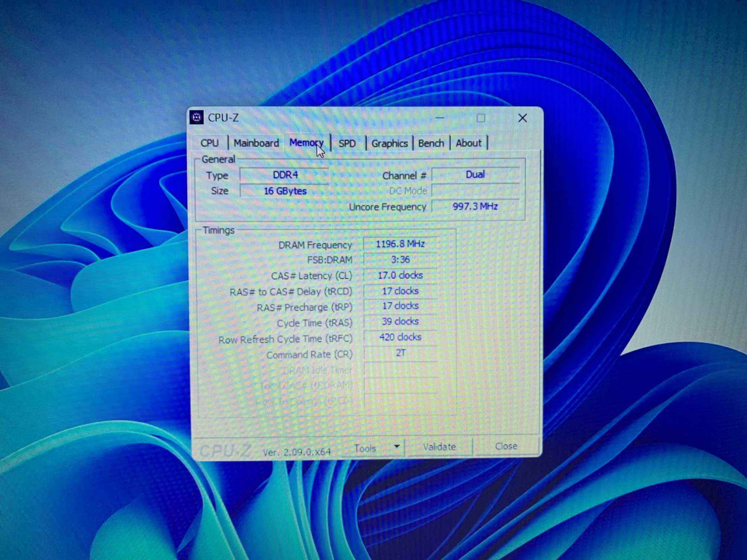Click the DRAM Frequency label
Screen dimensions: 747x560
315,245
